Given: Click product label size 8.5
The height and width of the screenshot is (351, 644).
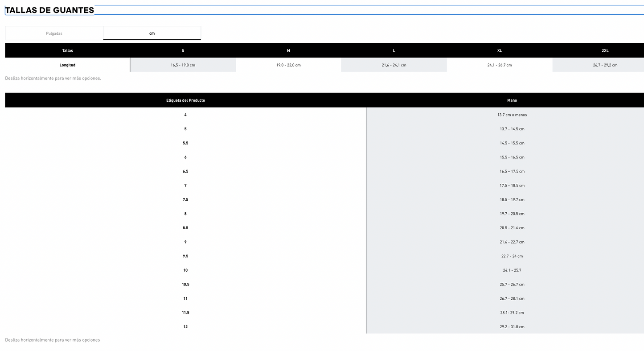Looking at the screenshot, I should point(185,228).
